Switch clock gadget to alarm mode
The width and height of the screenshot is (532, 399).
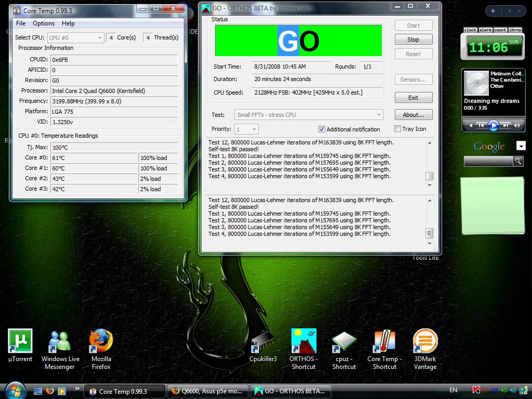click(485, 30)
